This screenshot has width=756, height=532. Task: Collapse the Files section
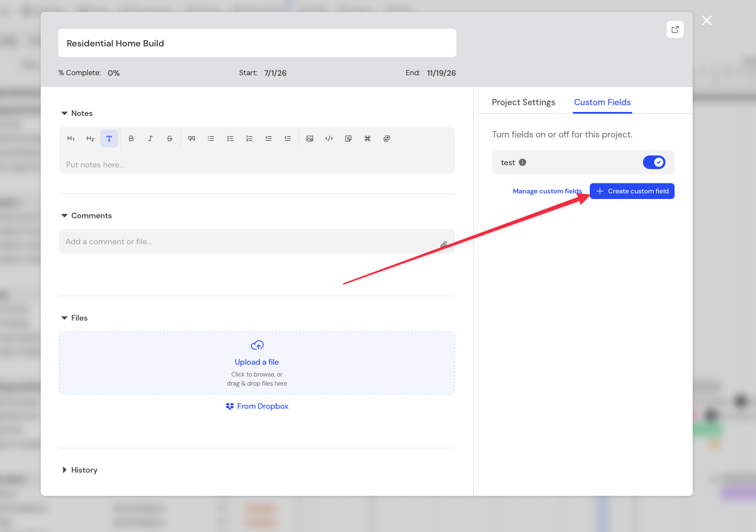(64, 318)
